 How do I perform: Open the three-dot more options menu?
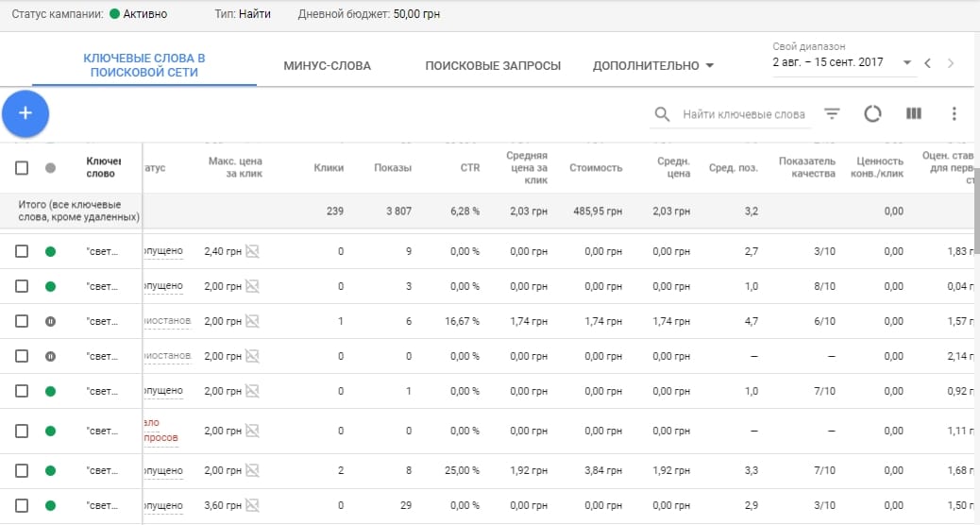point(954,113)
